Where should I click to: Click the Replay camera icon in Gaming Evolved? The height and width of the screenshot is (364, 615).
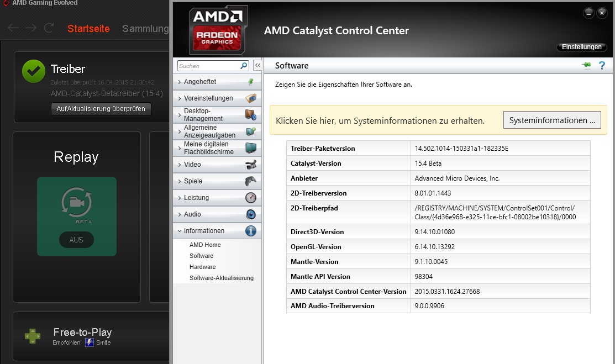[x=76, y=202]
